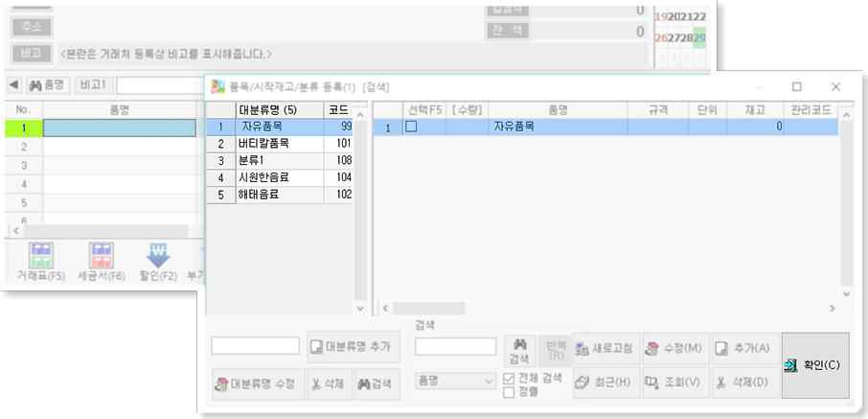
Task: Click the 새로고침 refresh button
Action: point(605,349)
